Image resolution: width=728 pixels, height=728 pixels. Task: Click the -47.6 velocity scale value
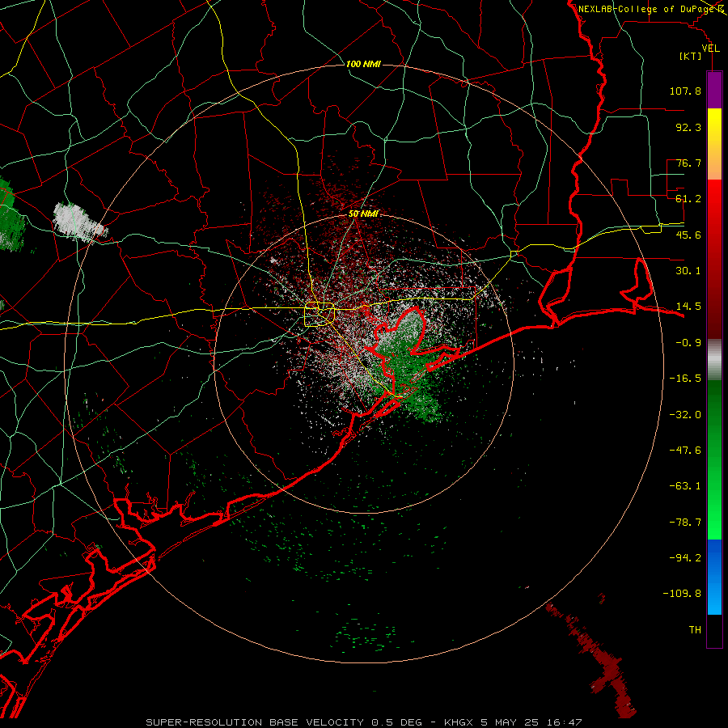click(685, 451)
